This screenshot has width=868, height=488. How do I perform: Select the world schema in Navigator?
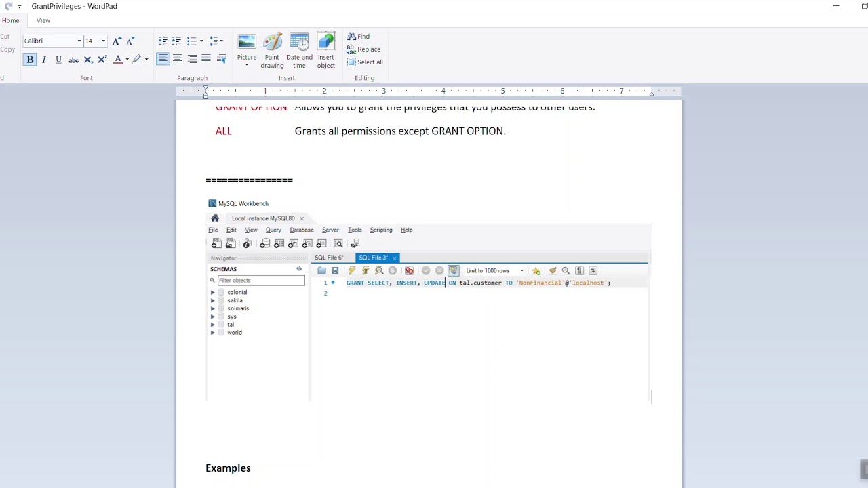pyautogui.click(x=235, y=333)
